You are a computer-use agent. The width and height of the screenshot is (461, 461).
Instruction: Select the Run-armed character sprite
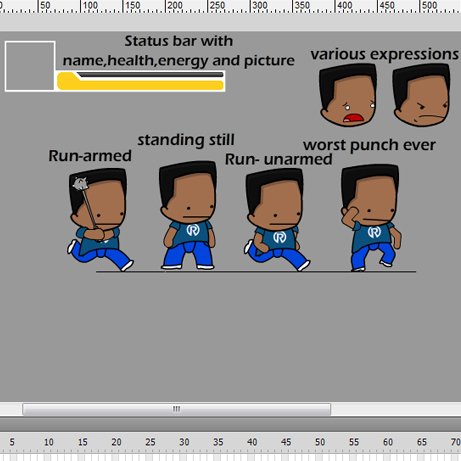coord(100,220)
